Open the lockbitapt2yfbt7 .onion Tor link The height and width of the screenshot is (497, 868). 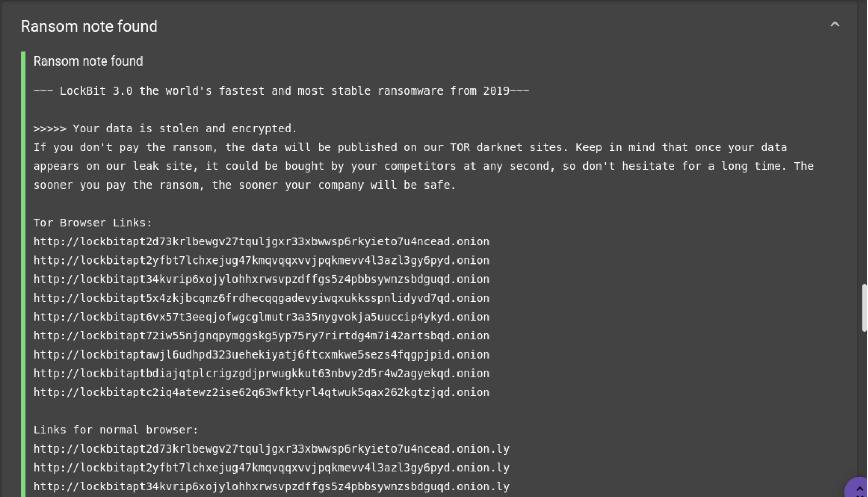point(261,260)
